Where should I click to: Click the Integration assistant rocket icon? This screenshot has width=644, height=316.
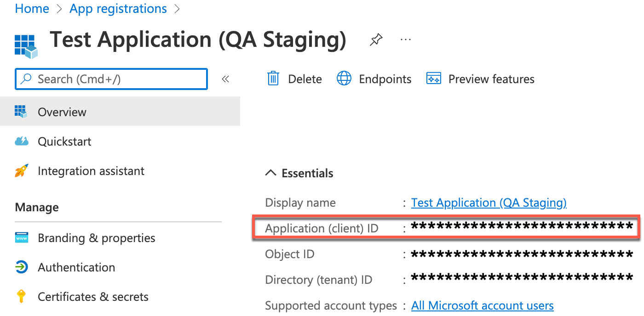coord(22,171)
